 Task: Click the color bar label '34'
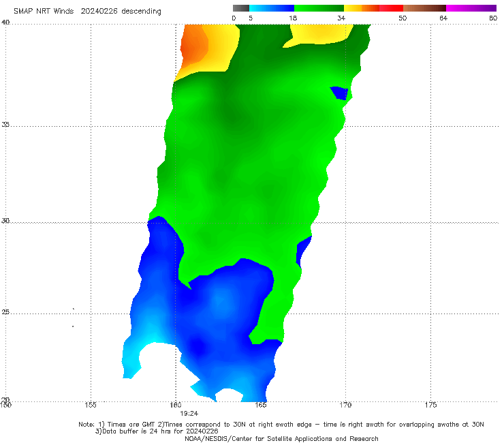[x=341, y=18]
